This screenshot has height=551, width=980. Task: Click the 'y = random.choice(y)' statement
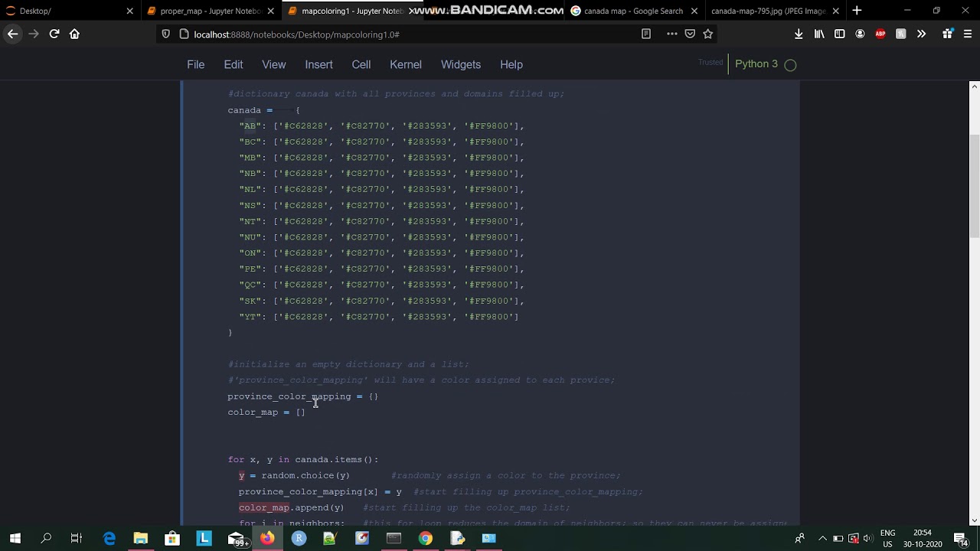pyautogui.click(x=294, y=476)
